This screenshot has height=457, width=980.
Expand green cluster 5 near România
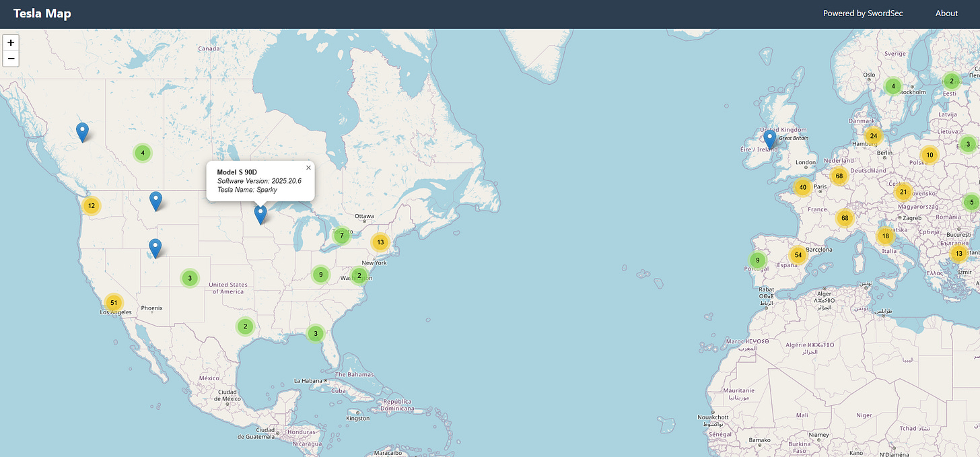[x=971, y=202]
